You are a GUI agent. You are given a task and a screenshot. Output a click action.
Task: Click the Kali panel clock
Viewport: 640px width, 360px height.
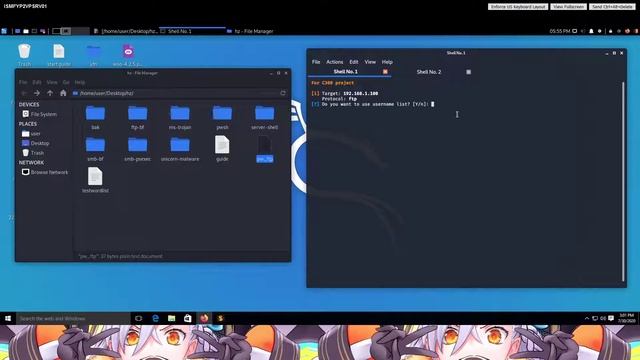click(x=560, y=31)
